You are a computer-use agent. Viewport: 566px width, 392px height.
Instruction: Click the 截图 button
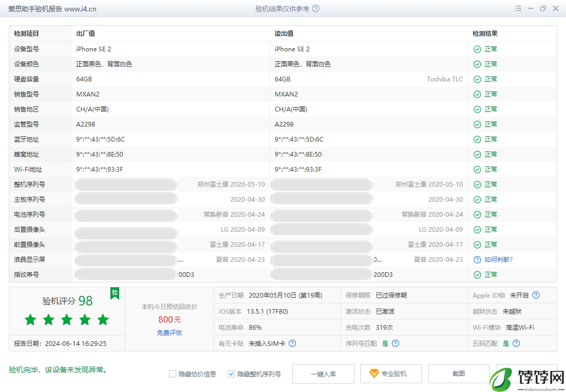point(459,374)
